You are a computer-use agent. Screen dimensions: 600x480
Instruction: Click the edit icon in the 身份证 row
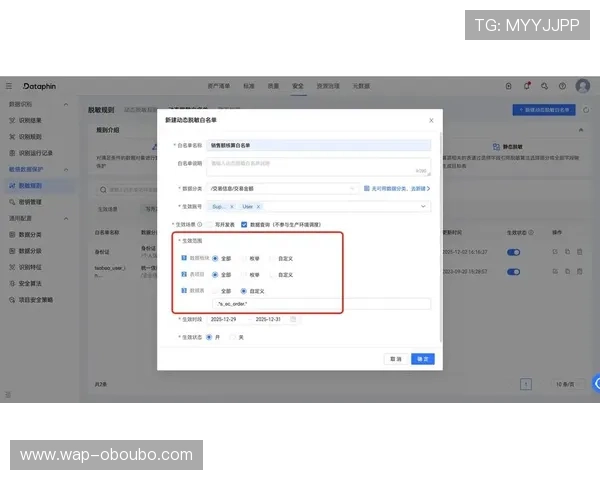point(555,252)
